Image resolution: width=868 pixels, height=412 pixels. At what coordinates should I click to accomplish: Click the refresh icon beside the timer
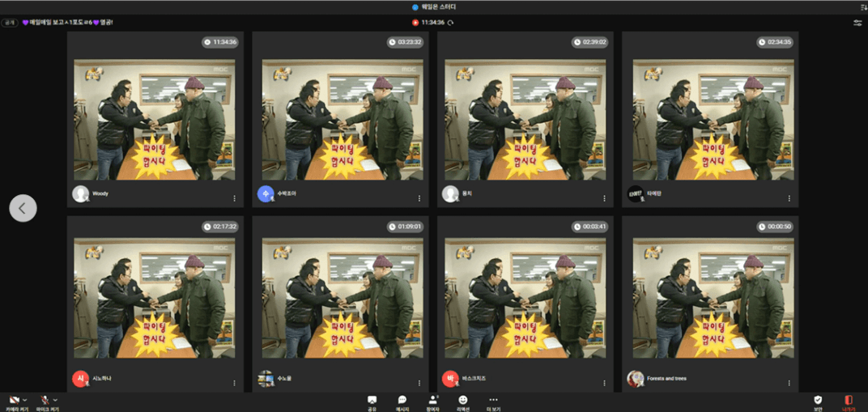(451, 23)
